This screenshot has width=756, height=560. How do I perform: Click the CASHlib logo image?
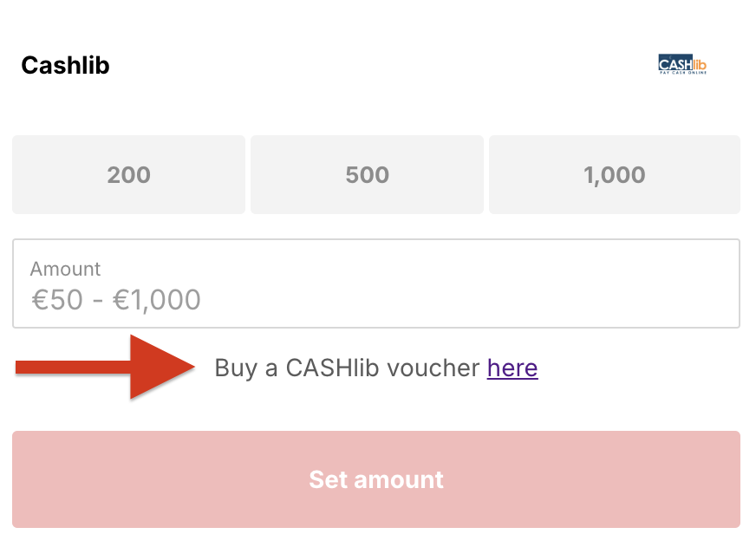(x=682, y=65)
